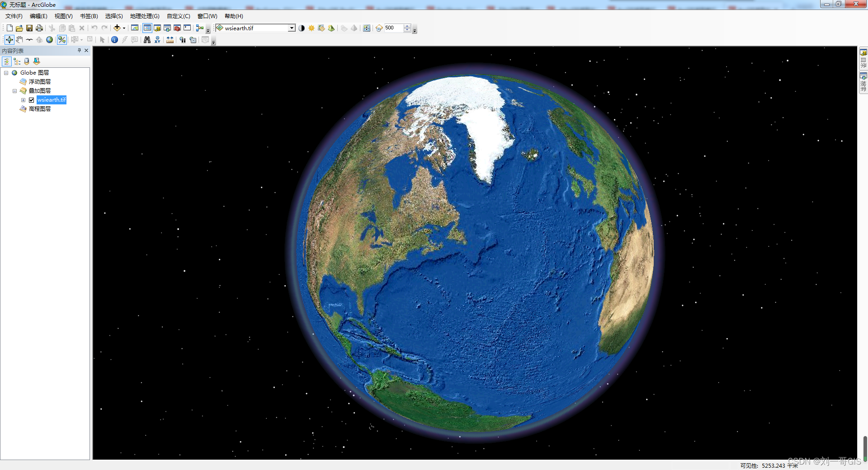Open the 书签(B) menu

point(89,16)
